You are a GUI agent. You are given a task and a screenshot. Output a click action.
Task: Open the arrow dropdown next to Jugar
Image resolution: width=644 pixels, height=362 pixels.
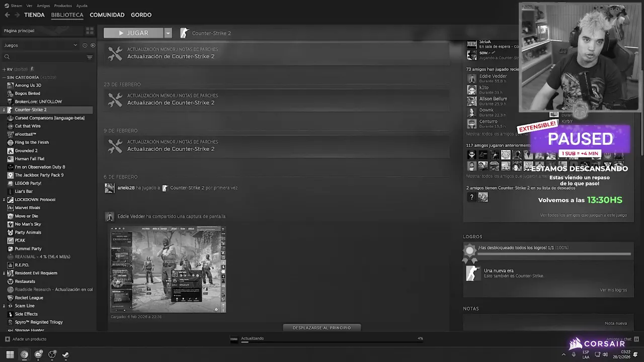tap(168, 33)
